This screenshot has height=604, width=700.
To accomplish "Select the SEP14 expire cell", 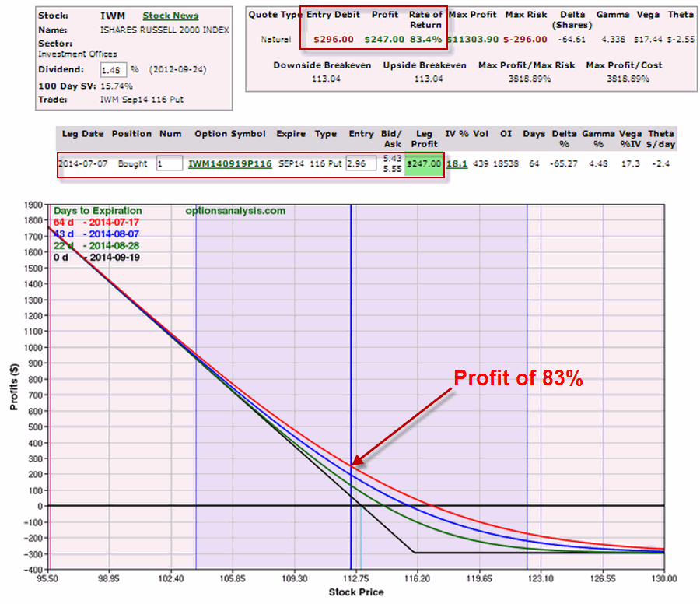I will pyautogui.click(x=291, y=164).
